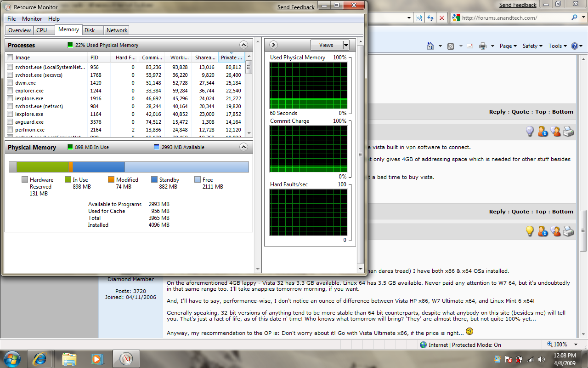Click the IE Refresh button
This screenshot has width=588, height=368.
430,18
